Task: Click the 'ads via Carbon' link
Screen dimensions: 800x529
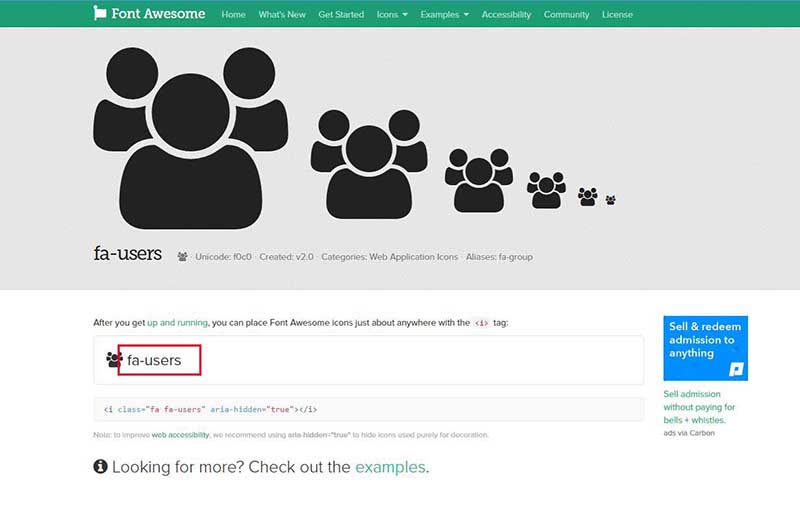Action: [689, 433]
